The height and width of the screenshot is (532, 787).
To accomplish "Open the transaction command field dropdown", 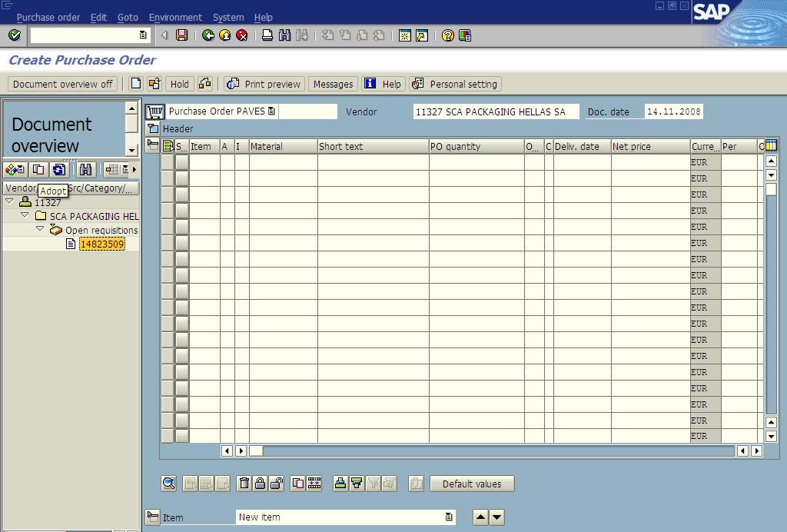I will (x=143, y=35).
